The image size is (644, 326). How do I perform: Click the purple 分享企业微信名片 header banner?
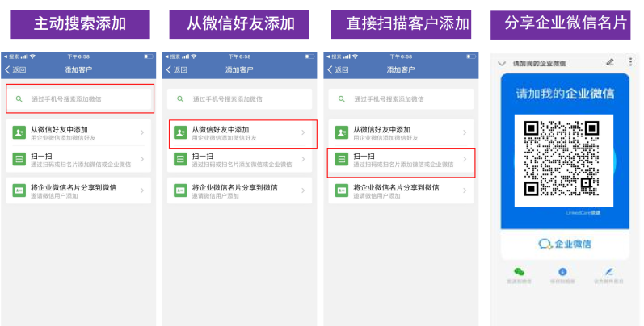560,25
